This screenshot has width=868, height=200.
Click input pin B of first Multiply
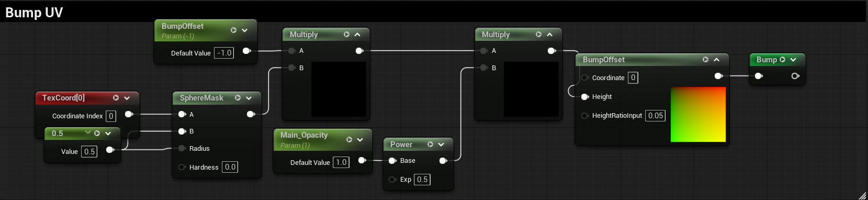pyautogui.click(x=292, y=68)
